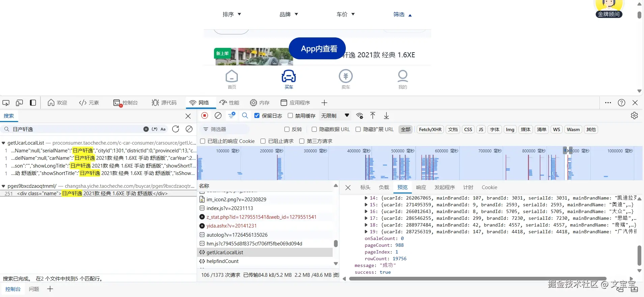The image size is (644, 297).
Task: Add a new DevTools tab with plus
Action: coord(324,103)
